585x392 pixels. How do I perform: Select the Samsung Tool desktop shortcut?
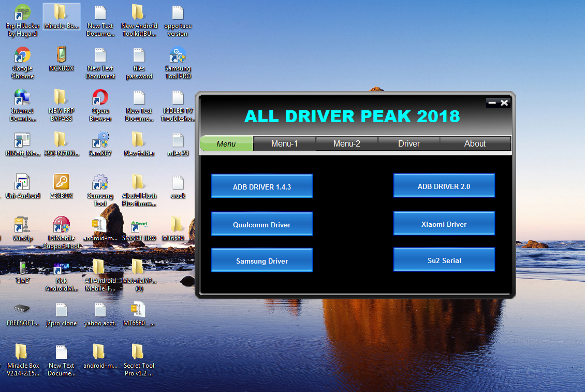[100, 191]
